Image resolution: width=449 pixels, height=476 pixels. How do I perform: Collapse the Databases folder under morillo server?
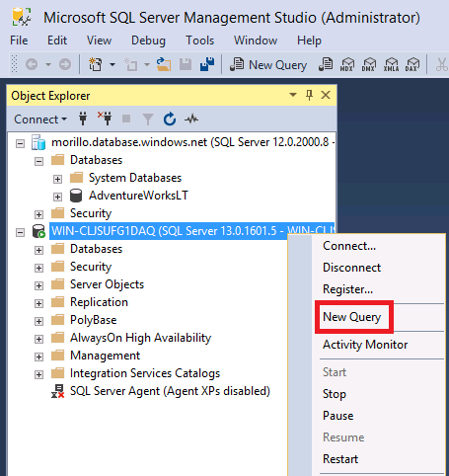(38, 161)
